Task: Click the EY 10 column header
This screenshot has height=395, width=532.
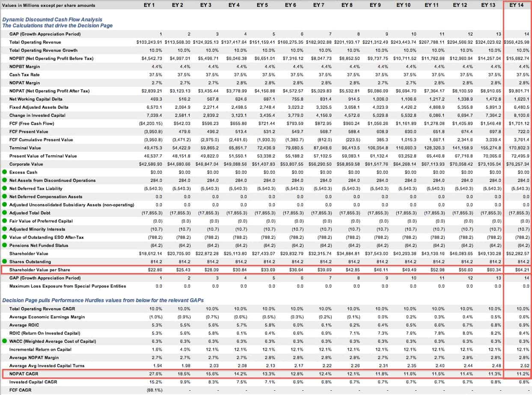Action: 403,5
